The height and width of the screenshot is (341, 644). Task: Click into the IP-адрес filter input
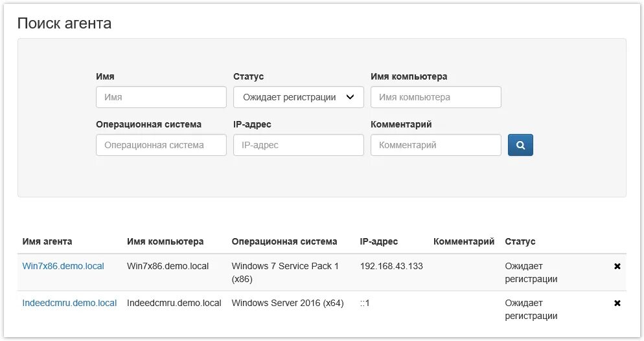(x=299, y=145)
